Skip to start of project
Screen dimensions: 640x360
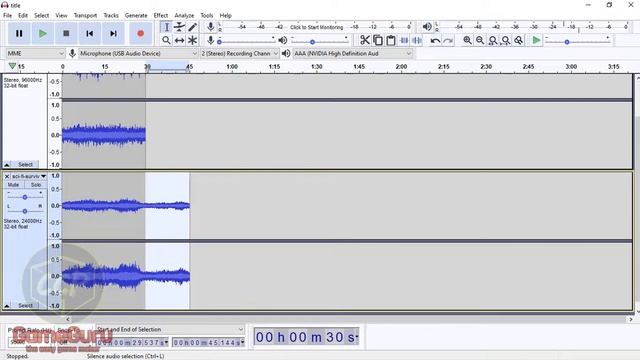90,33
